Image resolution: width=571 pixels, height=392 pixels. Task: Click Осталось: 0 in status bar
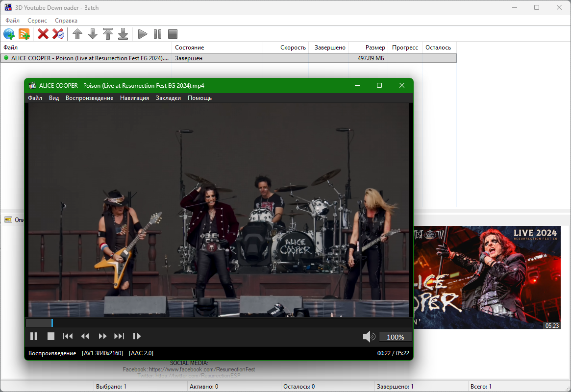pyautogui.click(x=299, y=387)
